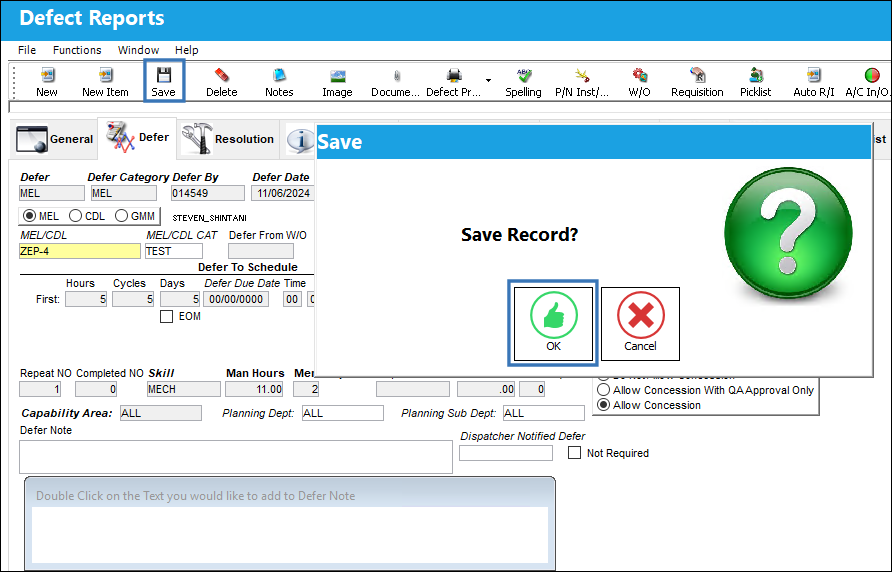Click the First Days field
Viewport: 892px width, 572px height.
tap(180, 299)
